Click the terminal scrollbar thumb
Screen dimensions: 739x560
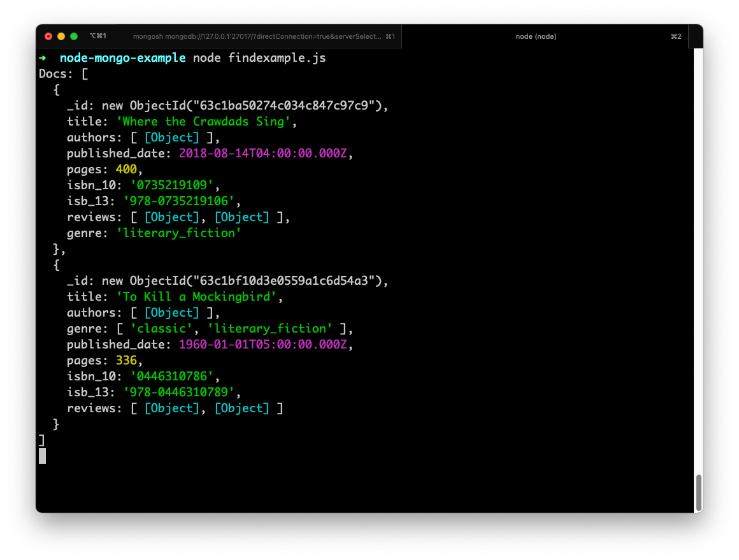[698, 492]
